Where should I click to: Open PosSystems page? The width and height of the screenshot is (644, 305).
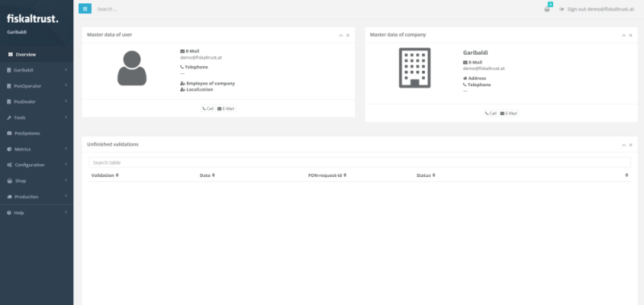coord(36,134)
